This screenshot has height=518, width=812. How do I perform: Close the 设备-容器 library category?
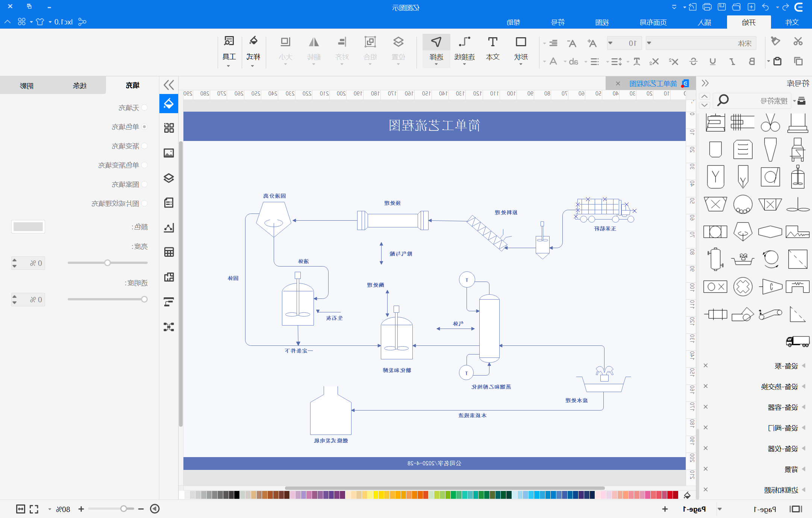click(x=706, y=407)
